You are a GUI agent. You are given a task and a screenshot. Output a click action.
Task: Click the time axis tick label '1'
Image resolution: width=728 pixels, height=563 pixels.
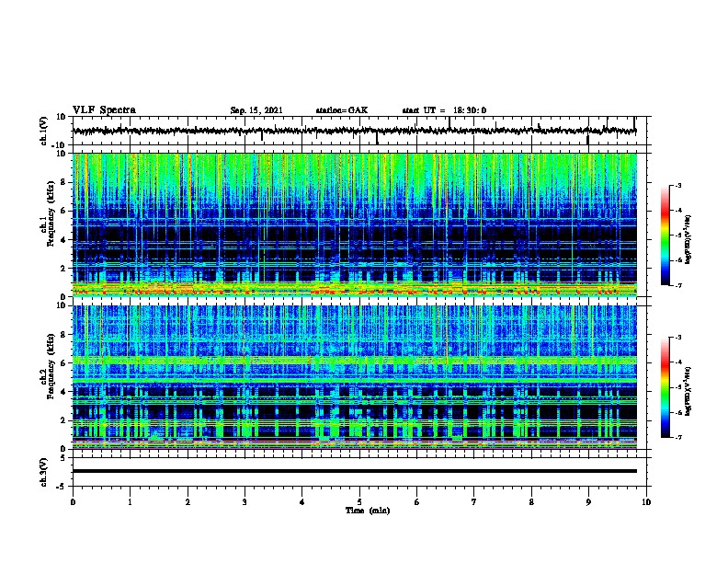[130, 502]
